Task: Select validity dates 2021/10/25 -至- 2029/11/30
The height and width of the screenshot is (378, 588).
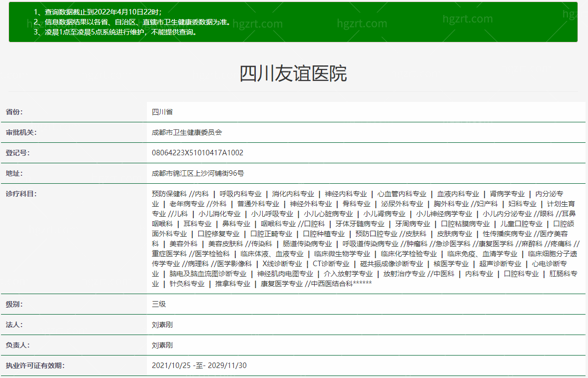Action: point(199,366)
